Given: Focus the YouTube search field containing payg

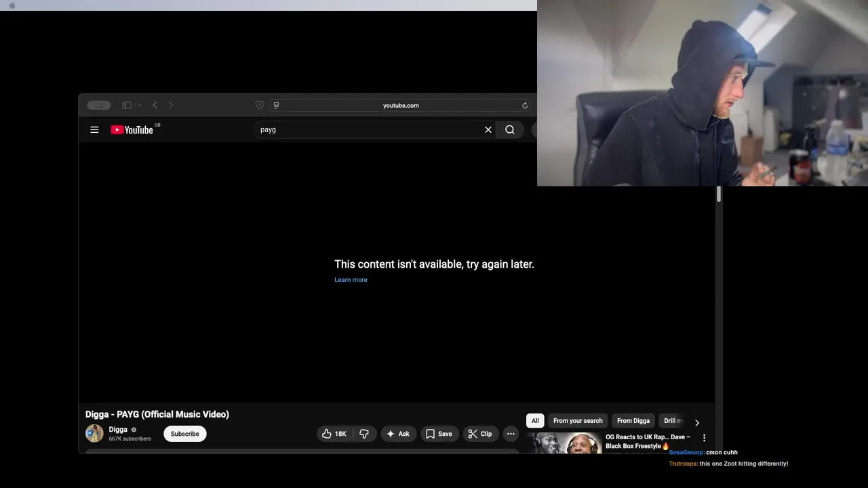Looking at the screenshot, I should tap(370, 129).
